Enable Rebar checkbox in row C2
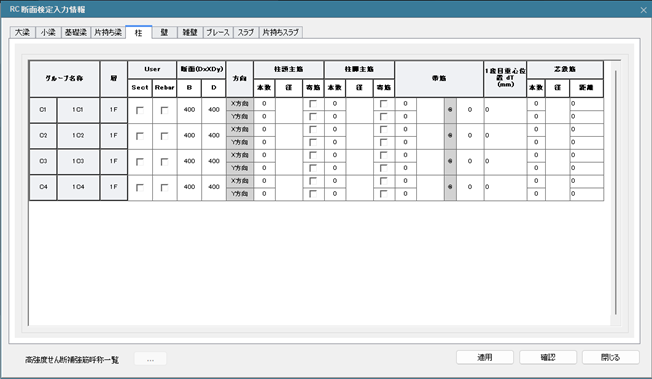Viewport: 652px width, 379px height. click(x=165, y=136)
